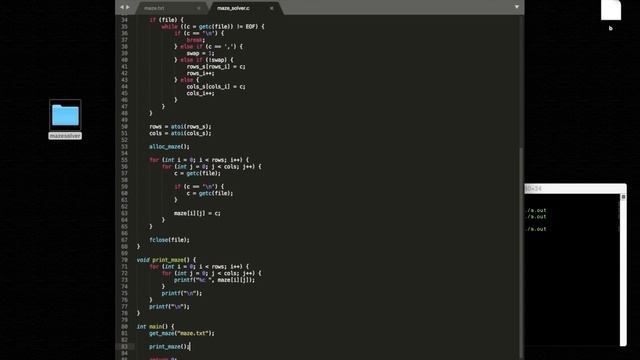Click the "break;" statement
Viewport: 640px width, 360px height.
click(x=196, y=40)
